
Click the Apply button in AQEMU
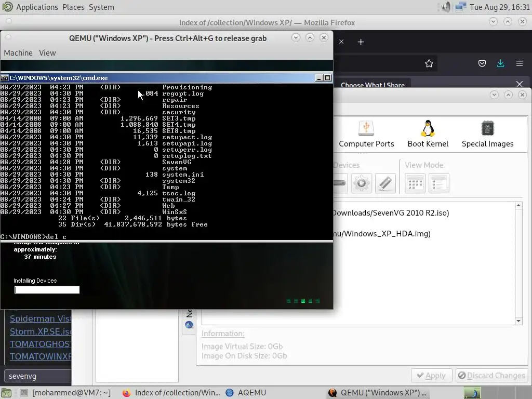(431, 376)
